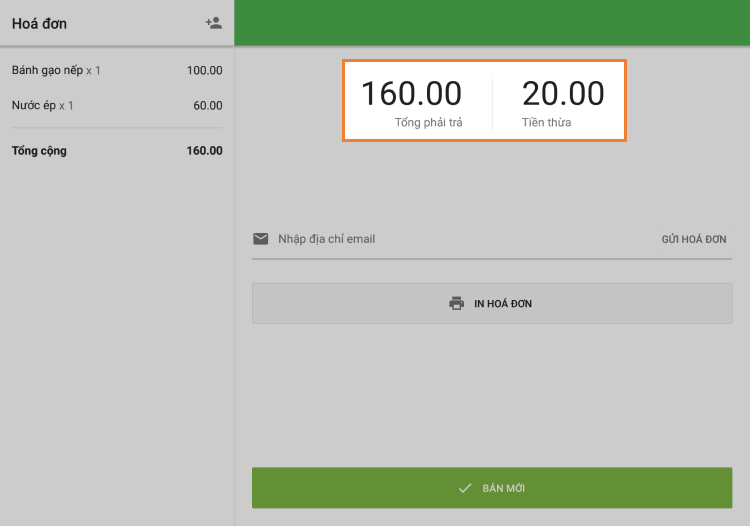
Task: Click the add customer icon
Action: (213, 23)
